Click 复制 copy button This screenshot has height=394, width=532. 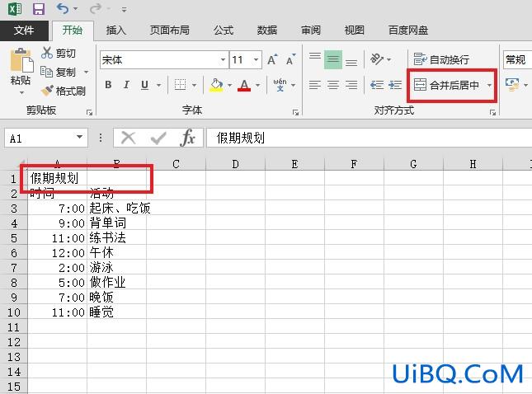pyautogui.click(x=59, y=72)
